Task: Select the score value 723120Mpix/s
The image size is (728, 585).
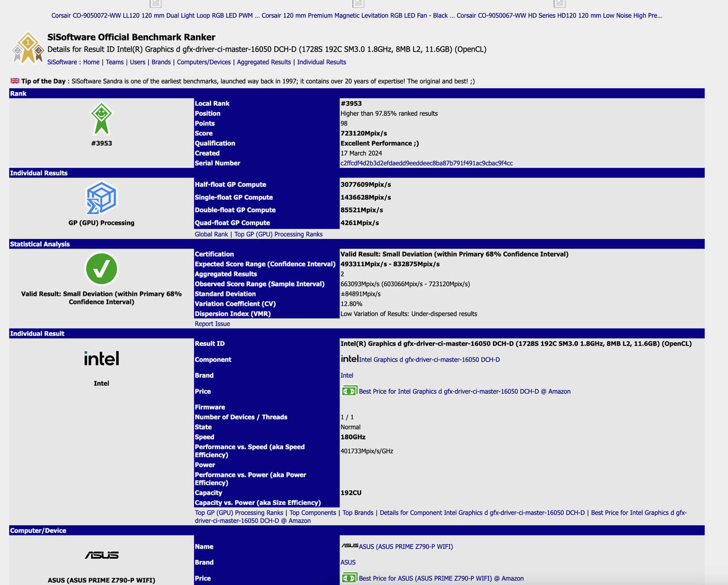Action: coord(363,133)
